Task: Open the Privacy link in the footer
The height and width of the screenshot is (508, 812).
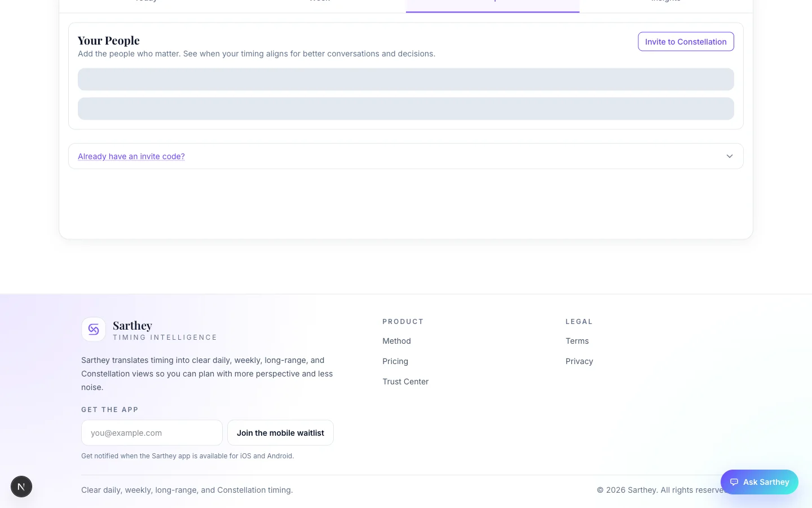Action: [579, 361]
